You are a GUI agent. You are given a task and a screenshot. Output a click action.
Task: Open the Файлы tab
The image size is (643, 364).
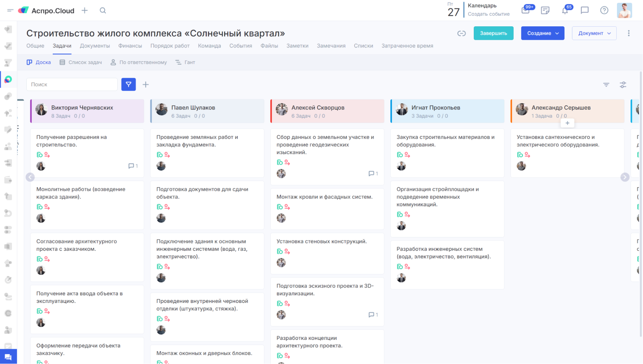269,46
